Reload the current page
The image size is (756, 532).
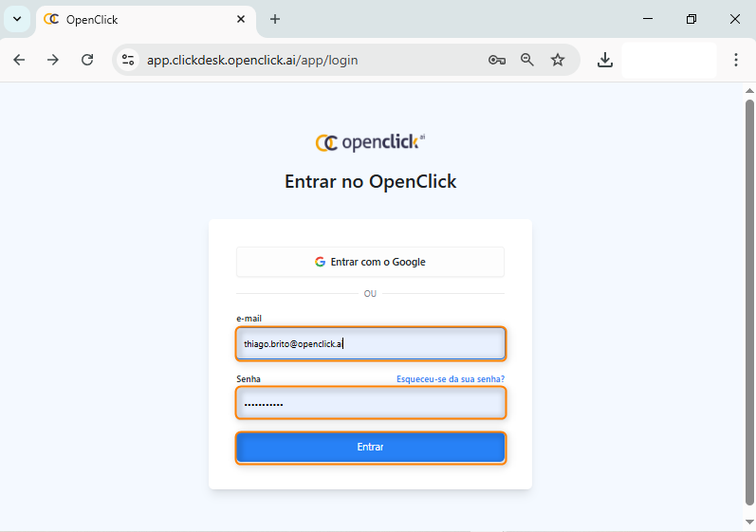(x=87, y=60)
